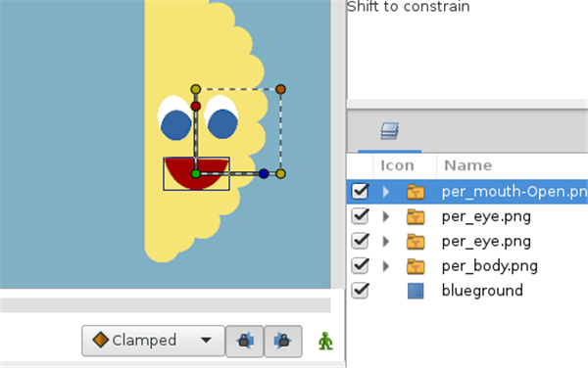588x368 pixels.
Task: Uncheck the second per_eye.png layer checkbox
Action: (360, 241)
